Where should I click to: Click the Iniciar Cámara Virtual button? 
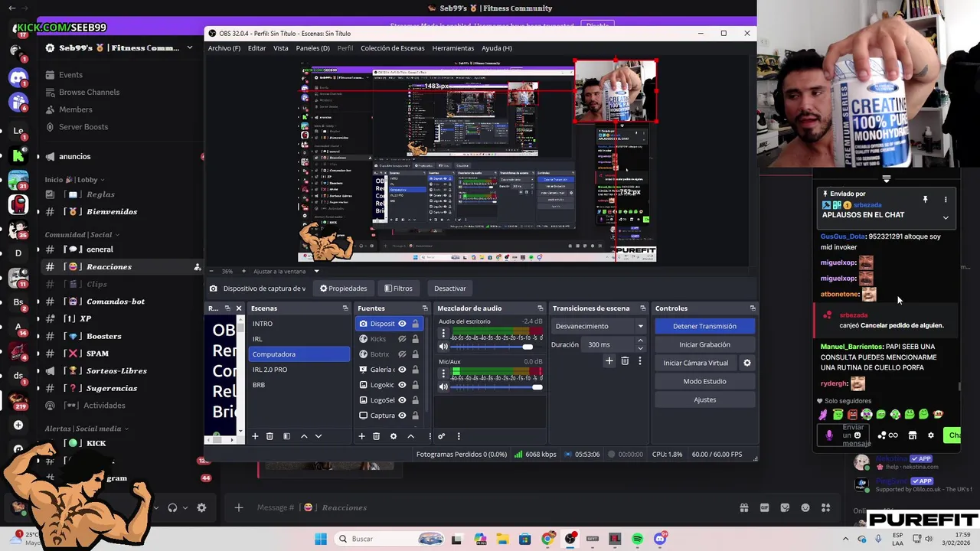coord(696,363)
